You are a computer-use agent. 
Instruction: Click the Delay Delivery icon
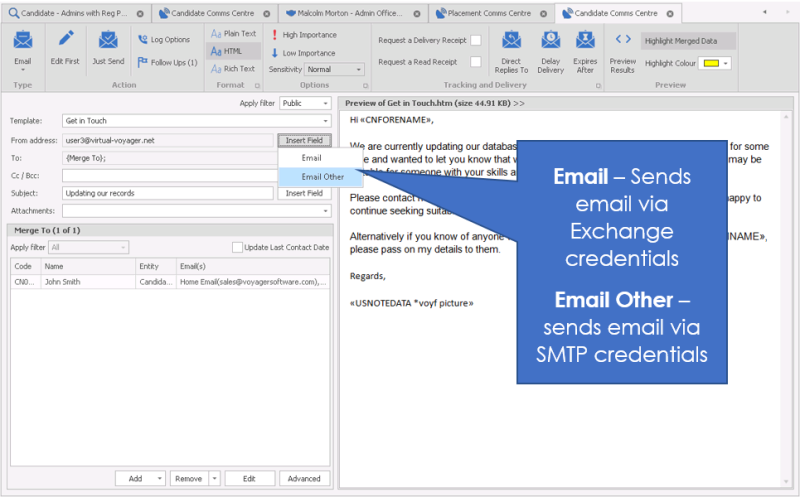pos(550,41)
